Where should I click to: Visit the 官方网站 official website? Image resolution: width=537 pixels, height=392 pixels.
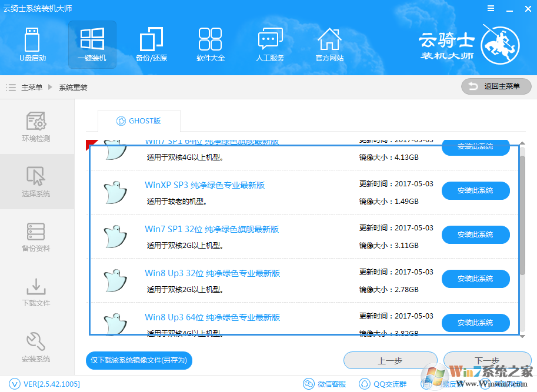tap(329, 44)
